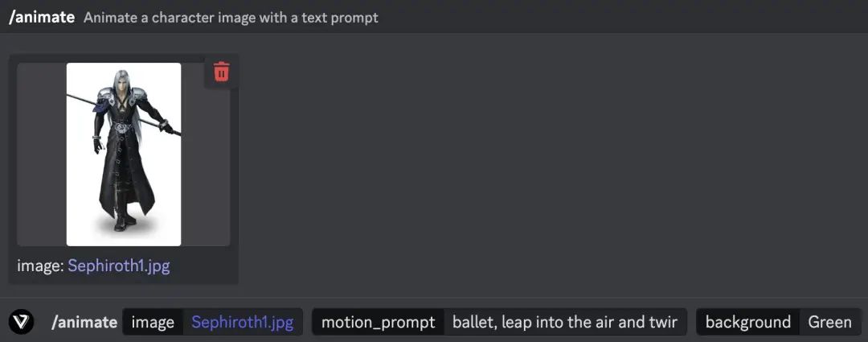Viewport: 868px width, 342px height.
Task: Edit the ballet motion prompt text
Action: [564, 322]
